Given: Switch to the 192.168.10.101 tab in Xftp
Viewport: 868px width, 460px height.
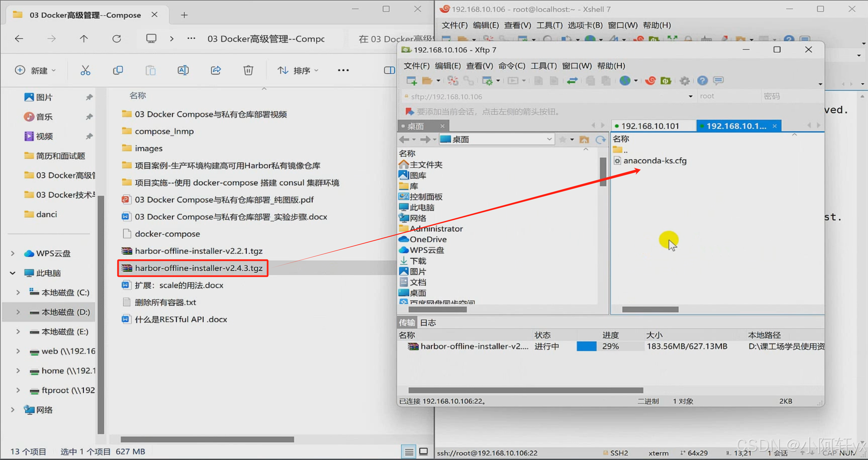Looking at the screenshot, I should 653,126.
